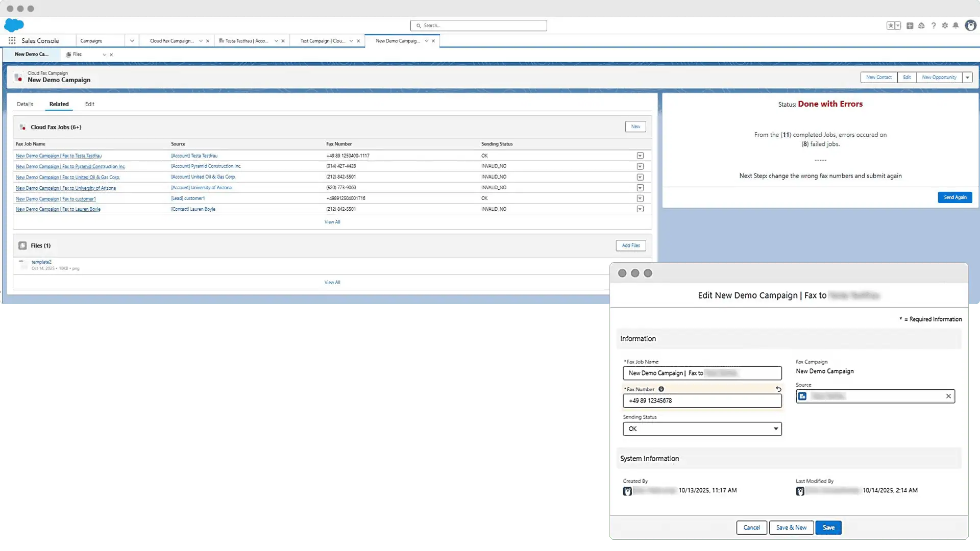Click the Created By user avatar
980x551 pixels.
(627, 491)
